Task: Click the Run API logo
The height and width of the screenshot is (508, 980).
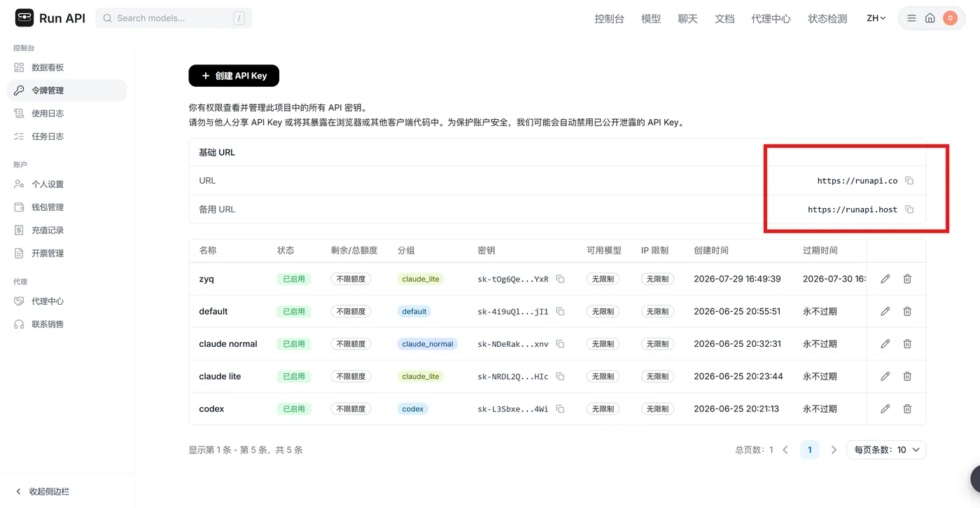Action: click(50, 18)
